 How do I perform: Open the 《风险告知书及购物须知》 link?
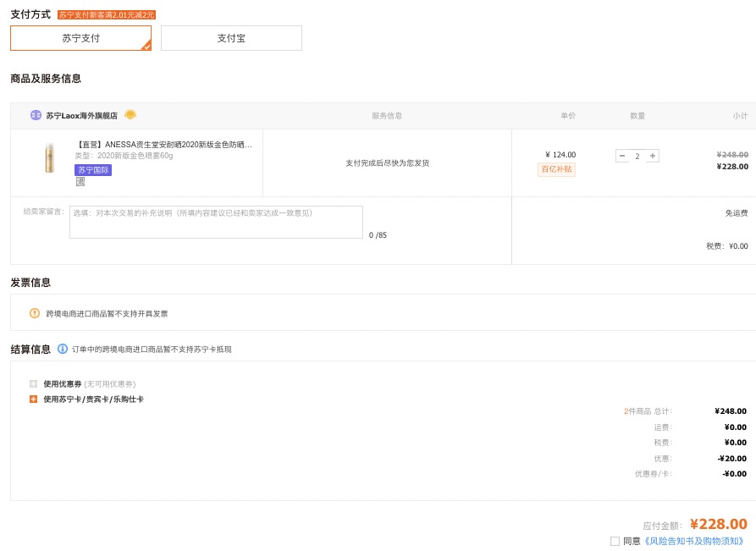pyautogui.click(x=695, y=541)
